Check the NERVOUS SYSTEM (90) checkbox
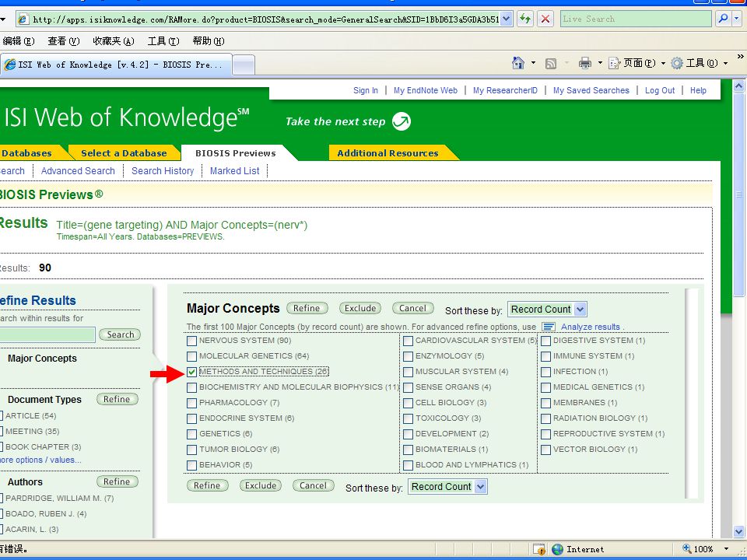This screenshot has width=747, height=560. pos(191,341)
